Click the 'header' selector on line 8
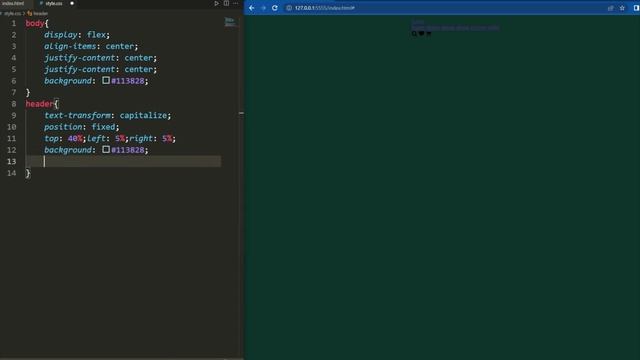The height and width of the screenshot is (360, 640). (40, 104)
